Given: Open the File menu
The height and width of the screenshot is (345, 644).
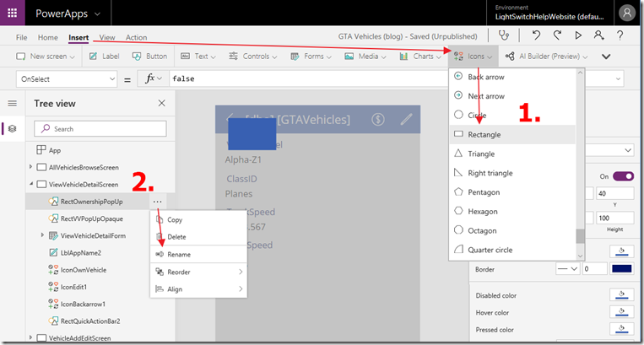Looking at the screenshot, I should coord(21,37).
